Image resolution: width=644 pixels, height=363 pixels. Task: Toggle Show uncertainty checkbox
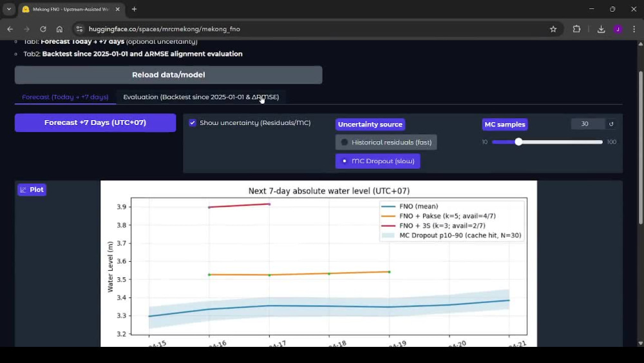pos(192,123)
